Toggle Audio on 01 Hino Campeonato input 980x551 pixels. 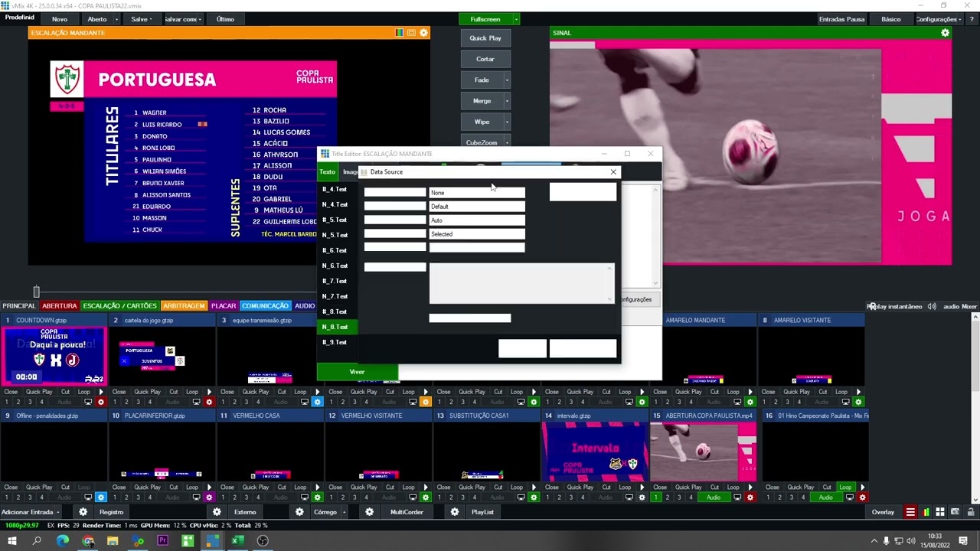[825, 497]
